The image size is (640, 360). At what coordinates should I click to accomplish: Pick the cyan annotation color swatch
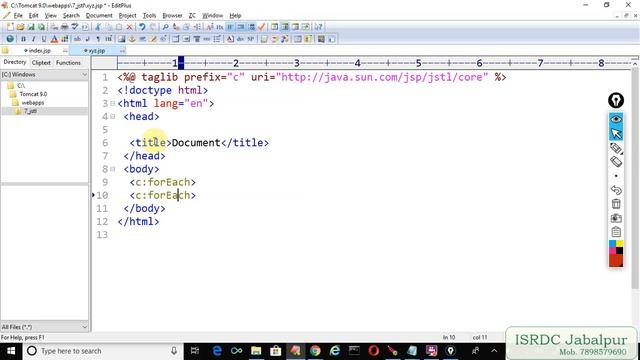click(613, 244)
